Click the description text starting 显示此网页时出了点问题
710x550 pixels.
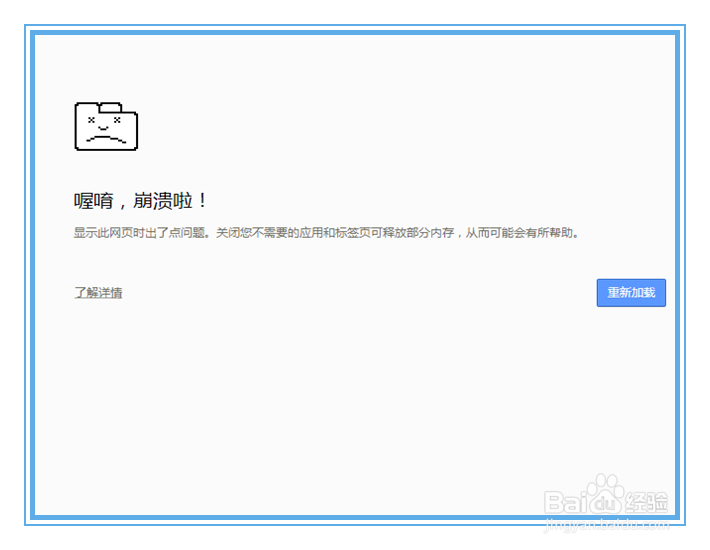click(x=326, y=233)
